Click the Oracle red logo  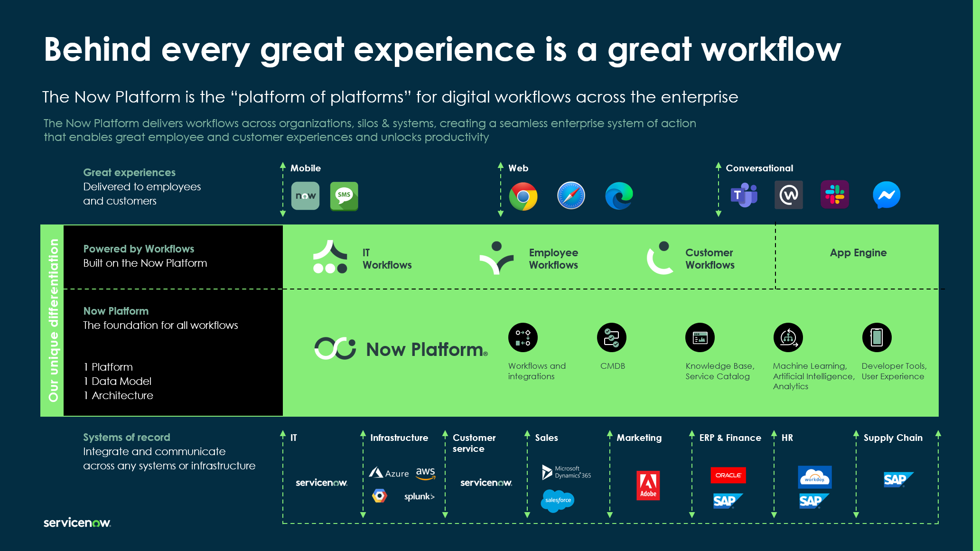pyautogui.click(x=728, y=475)
